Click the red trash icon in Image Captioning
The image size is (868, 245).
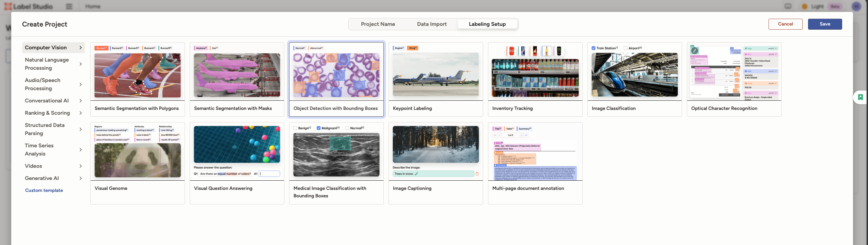[x=477, y=174]
